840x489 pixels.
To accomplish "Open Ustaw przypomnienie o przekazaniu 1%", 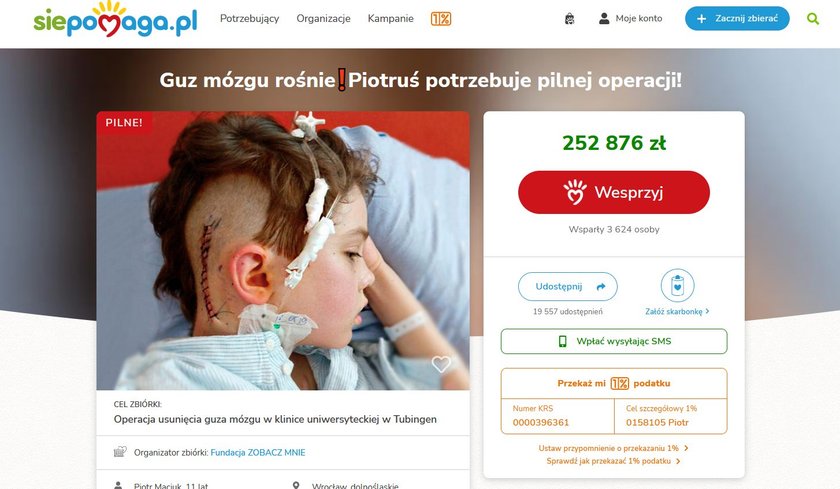I will pos(613,448).
